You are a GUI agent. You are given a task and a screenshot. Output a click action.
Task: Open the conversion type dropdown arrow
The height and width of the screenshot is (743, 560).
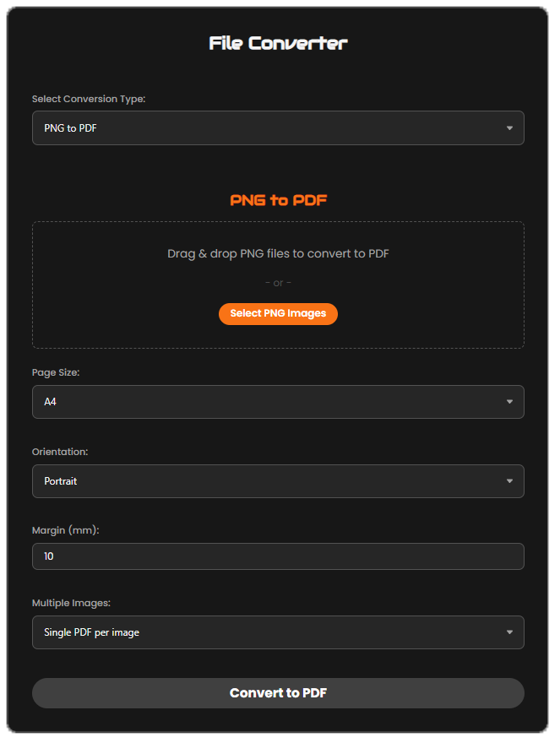[510, 127]
